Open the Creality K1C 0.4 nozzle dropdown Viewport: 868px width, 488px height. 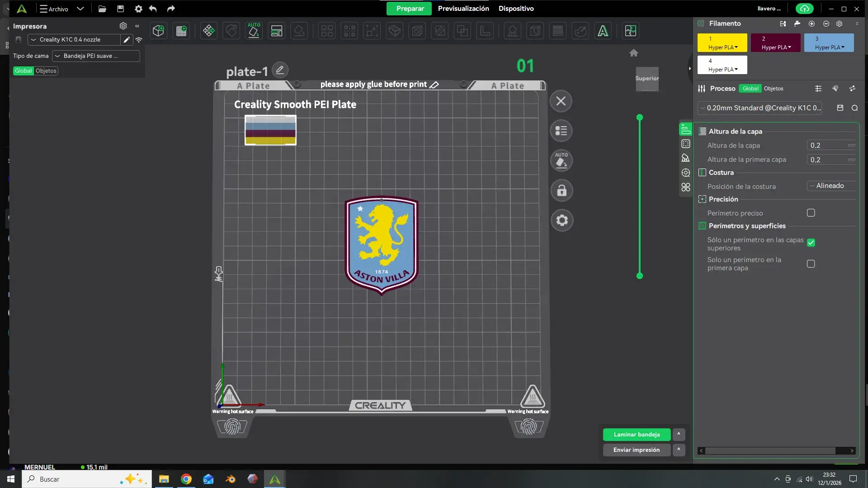coord(75,40)
